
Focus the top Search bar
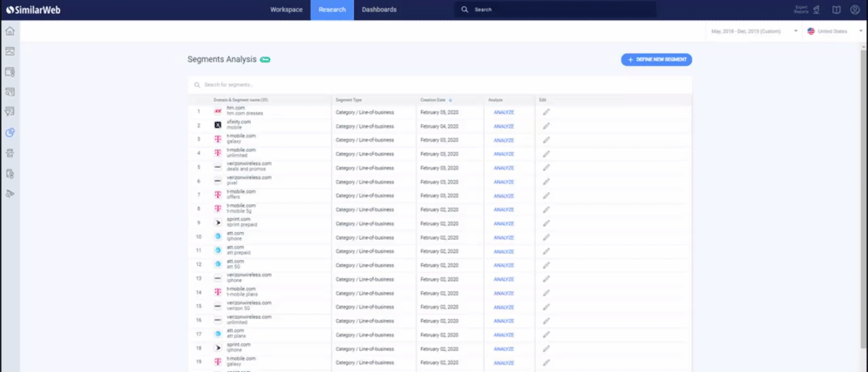tap(556, 10)
